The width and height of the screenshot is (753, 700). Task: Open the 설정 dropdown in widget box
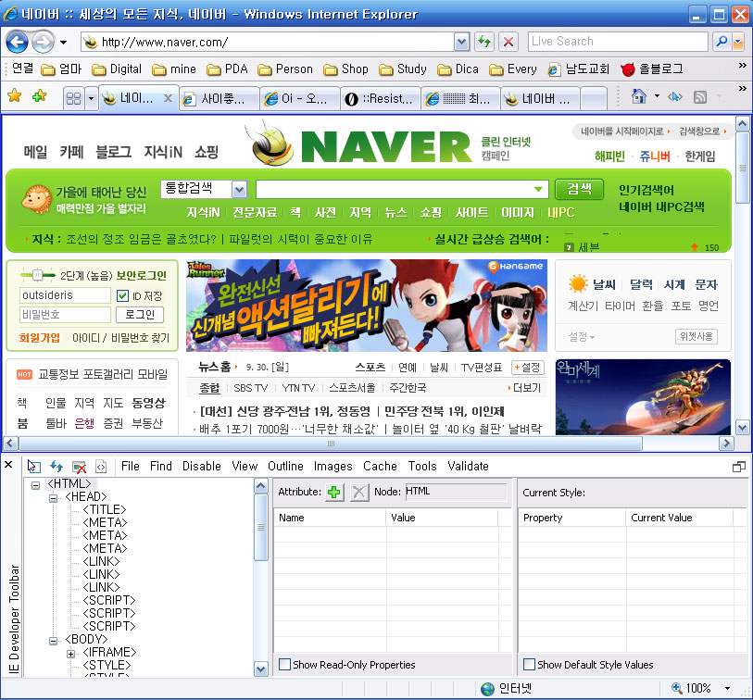point(582,337)
